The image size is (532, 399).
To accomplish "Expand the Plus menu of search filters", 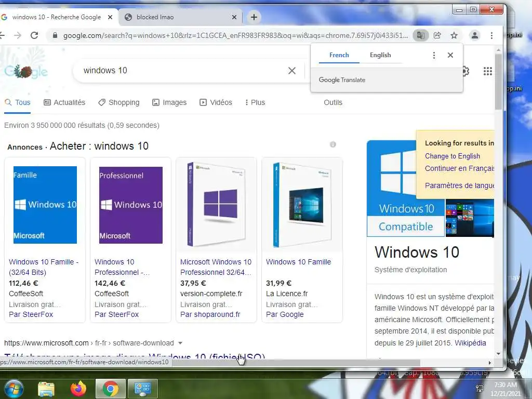I will click(x=255, y=102).
